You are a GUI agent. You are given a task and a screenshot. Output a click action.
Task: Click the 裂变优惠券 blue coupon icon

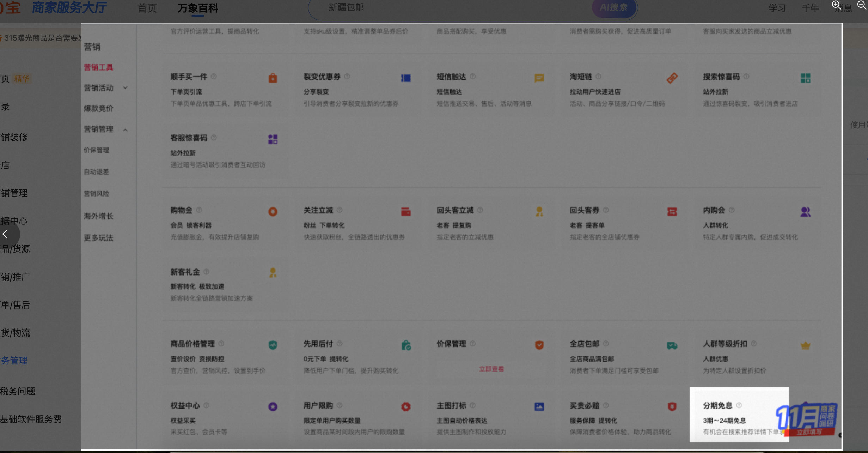406,78
